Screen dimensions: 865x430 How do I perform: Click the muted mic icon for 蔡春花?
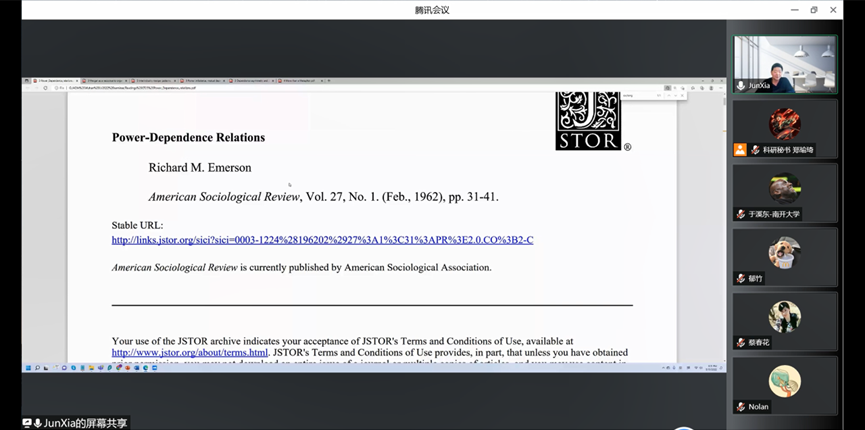tap(741, 343)
